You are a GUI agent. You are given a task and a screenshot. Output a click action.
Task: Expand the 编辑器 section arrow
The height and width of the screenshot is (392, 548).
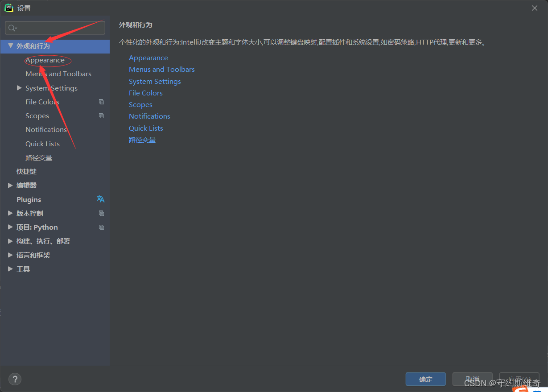[x=10, y=185]
